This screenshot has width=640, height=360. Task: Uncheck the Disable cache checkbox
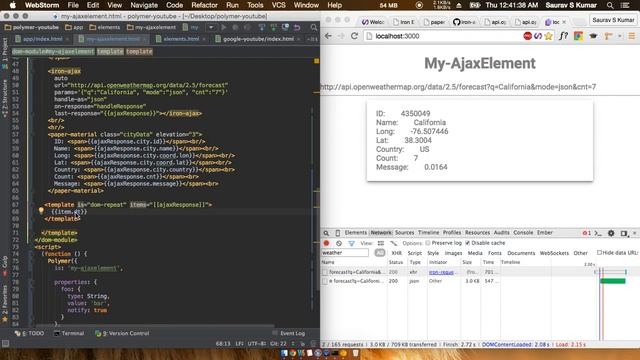click(x=468, y=243)
